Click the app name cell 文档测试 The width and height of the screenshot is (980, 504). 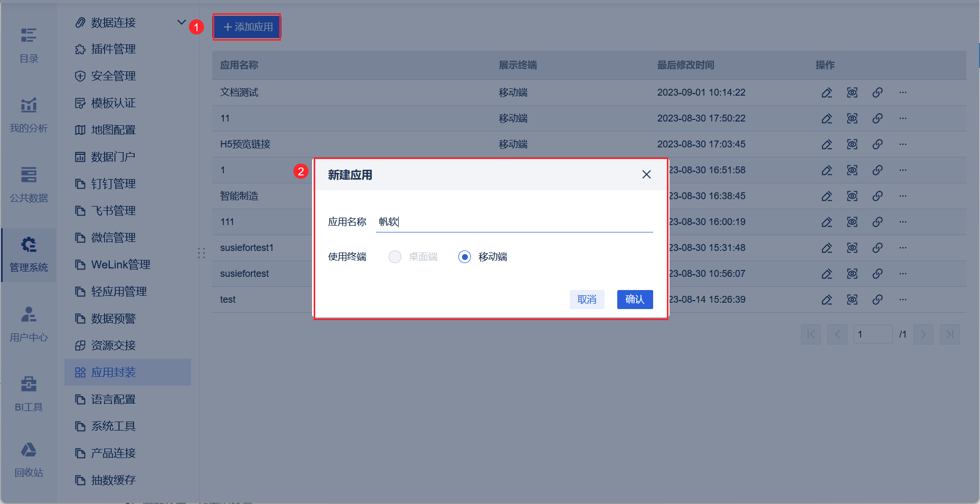[x=239, y=92]
